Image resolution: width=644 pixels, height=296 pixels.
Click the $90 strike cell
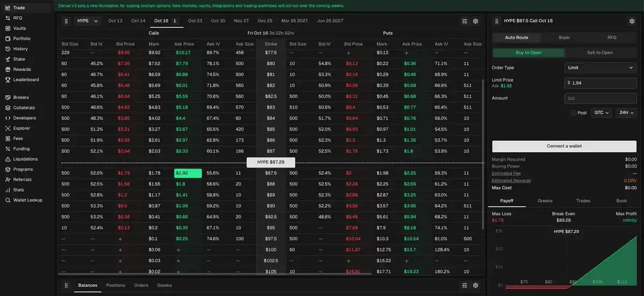[x=270, y=206]
